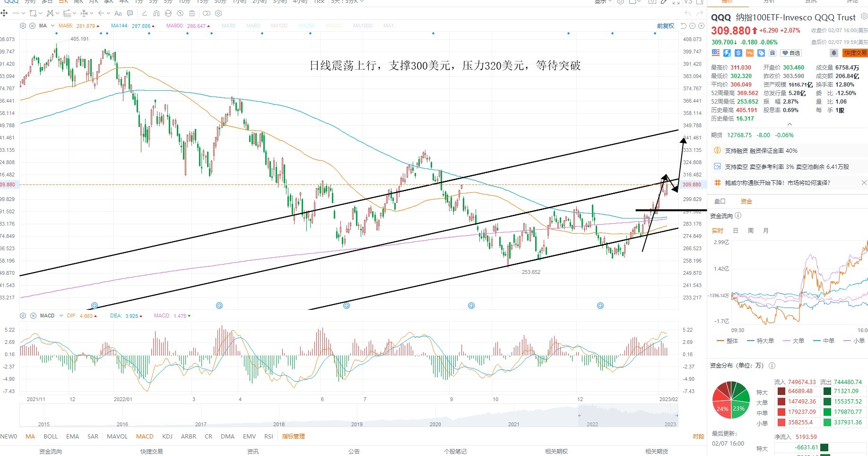The width and height of the screenshot is (868, 456).
Task: Open the MACD indicator dropdown arrow
Action: (x=61, y=316)
